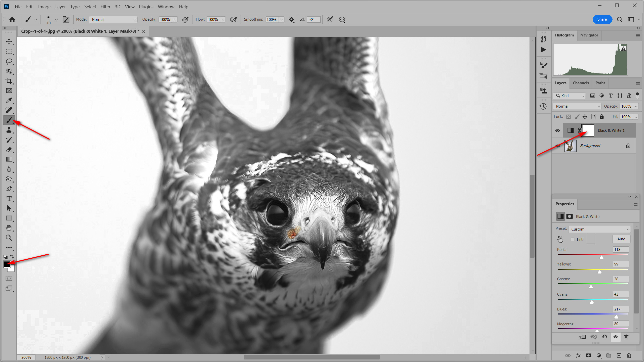Open the layer blend mode Normal dropdown

(x=577, y=106)
